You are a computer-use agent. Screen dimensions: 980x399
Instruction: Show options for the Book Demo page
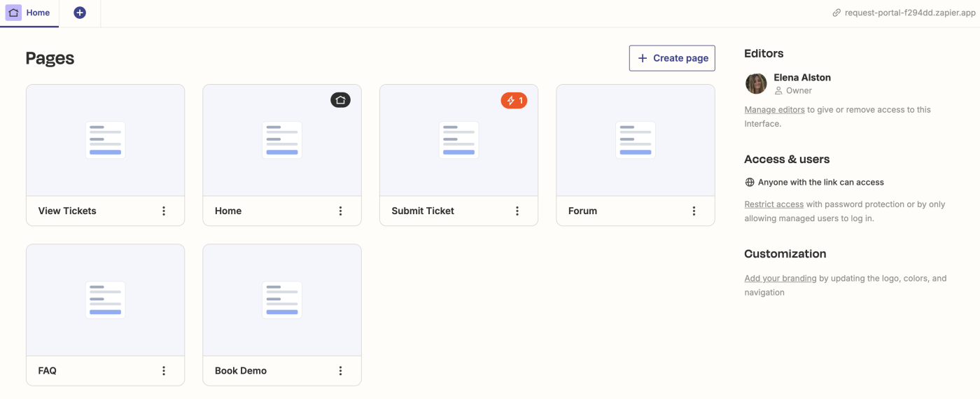tap(340, 370)
